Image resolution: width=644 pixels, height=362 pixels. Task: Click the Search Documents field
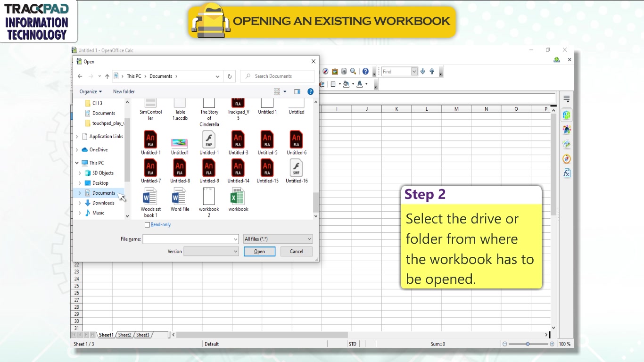(x=277, y=76)
